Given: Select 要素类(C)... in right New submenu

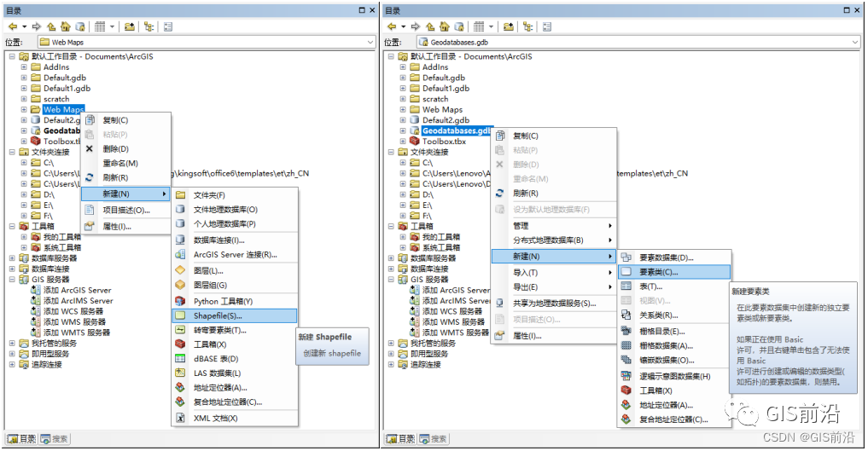Looking at the screenshot, I should click(x=674, y=272).
